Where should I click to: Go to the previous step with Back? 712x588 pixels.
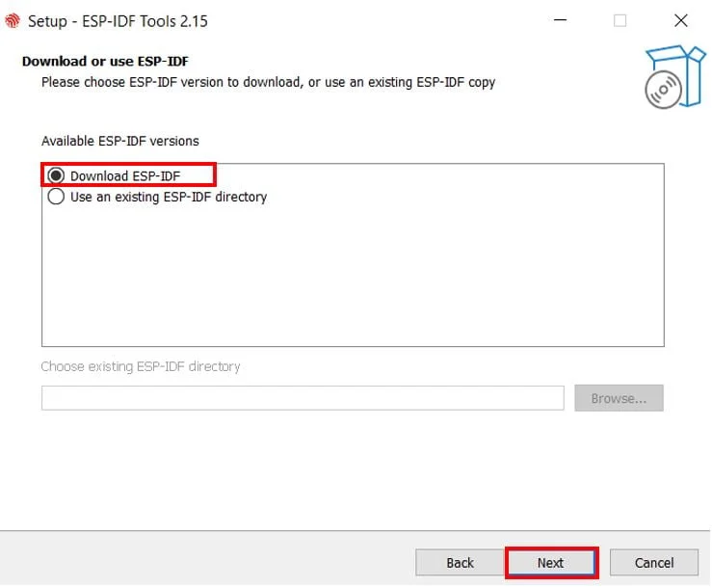tap(460, 563)
